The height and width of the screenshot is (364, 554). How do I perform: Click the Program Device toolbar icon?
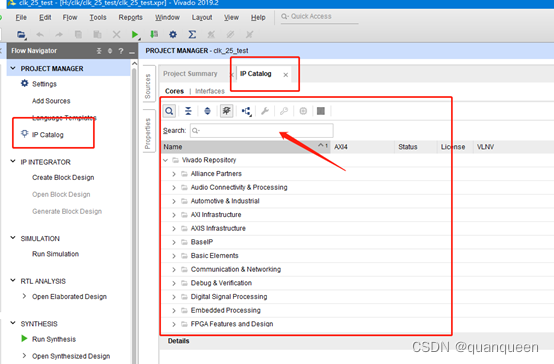click(154, 34)
